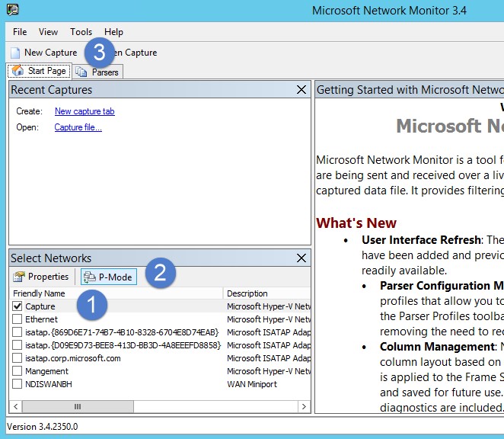Click the Description column header

(267, 293)
